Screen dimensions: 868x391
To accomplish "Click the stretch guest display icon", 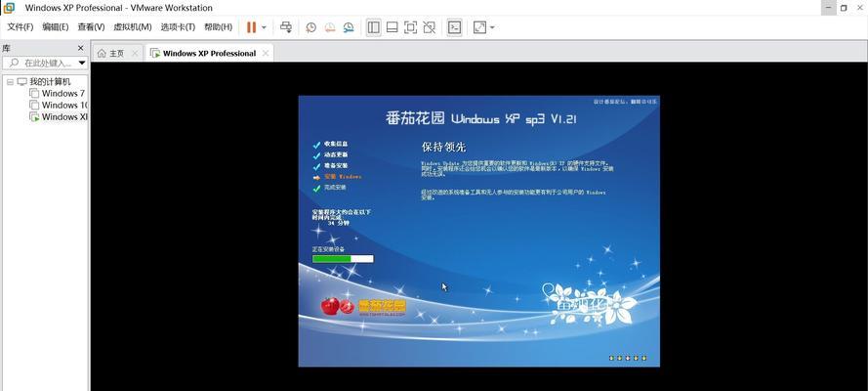I will click(479, 27).
